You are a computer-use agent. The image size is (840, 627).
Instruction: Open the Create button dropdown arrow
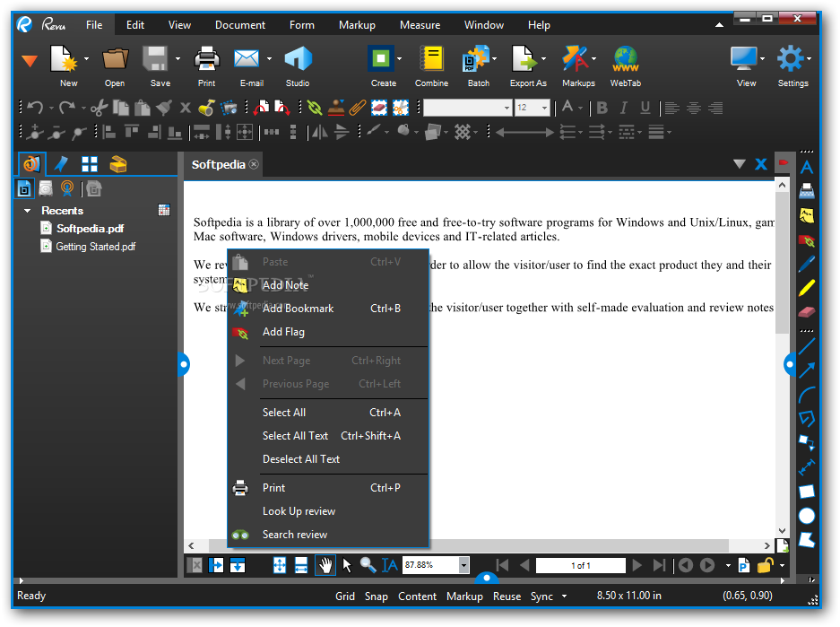(400, 58)
